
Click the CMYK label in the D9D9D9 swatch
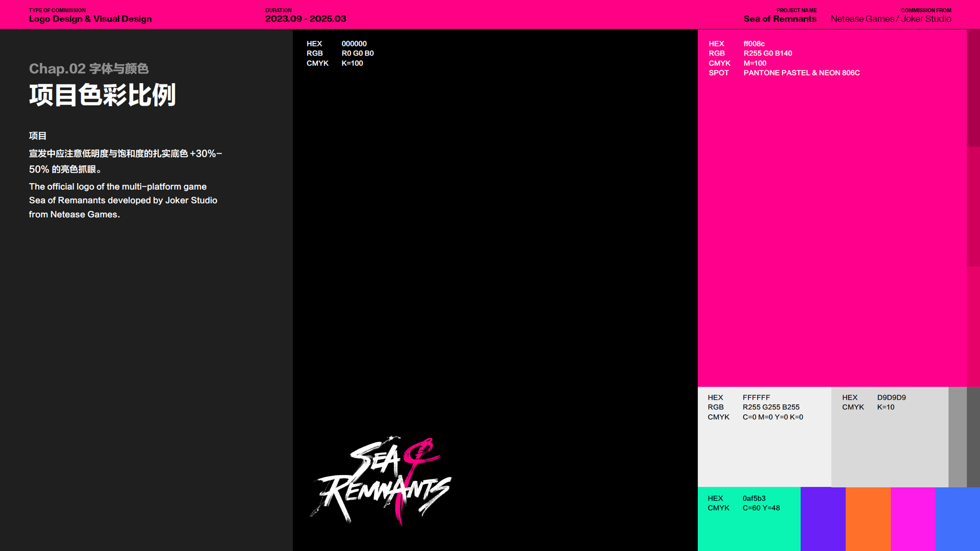(853, 407)
